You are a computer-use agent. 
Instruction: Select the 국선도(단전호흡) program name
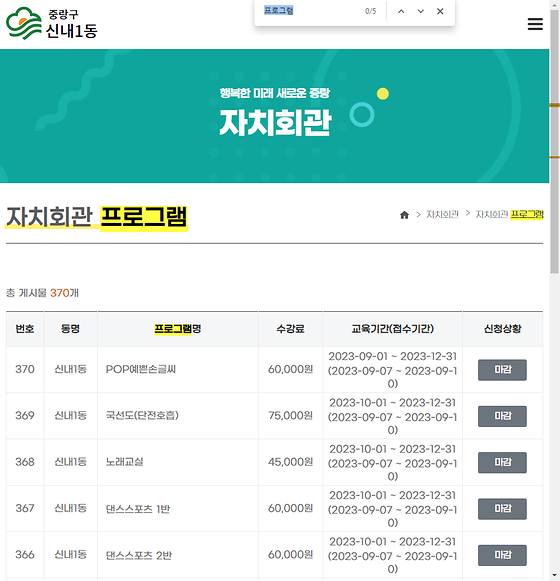(x=142, y=415)
